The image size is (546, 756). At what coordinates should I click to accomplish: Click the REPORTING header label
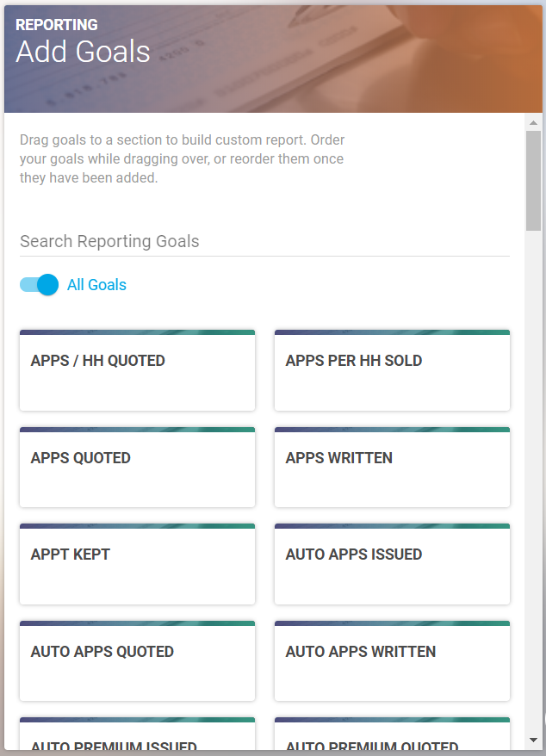click(57, 25)
